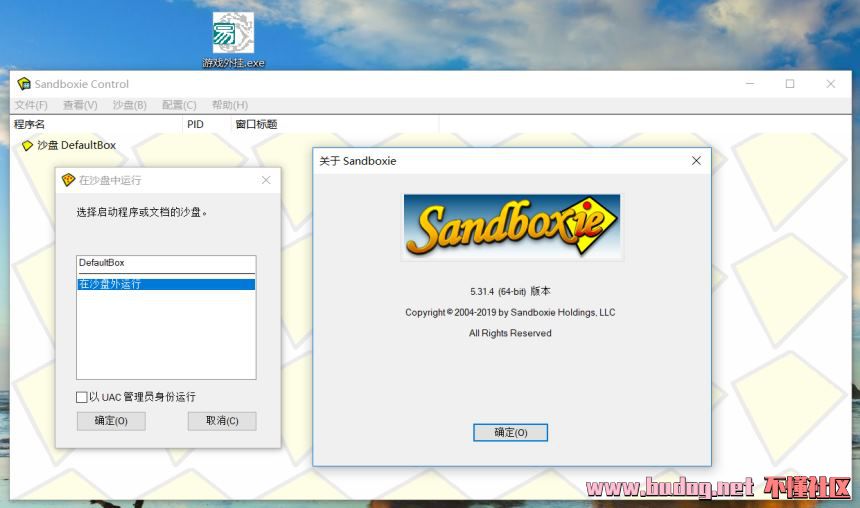Select 在沙盘外运行 list entry
Image resolution: width=860 pixels, height=508 pixels.
[166, 284]
